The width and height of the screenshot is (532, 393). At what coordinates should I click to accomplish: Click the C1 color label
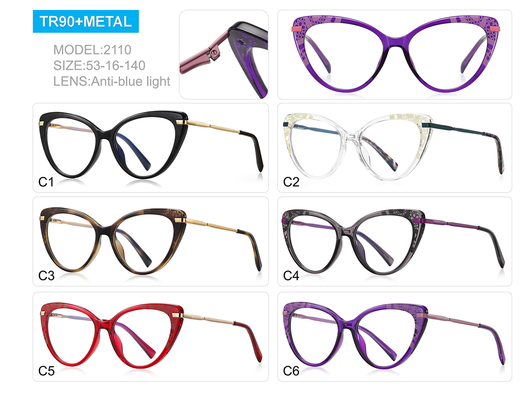pyautogui.click(x=46, y=182)
